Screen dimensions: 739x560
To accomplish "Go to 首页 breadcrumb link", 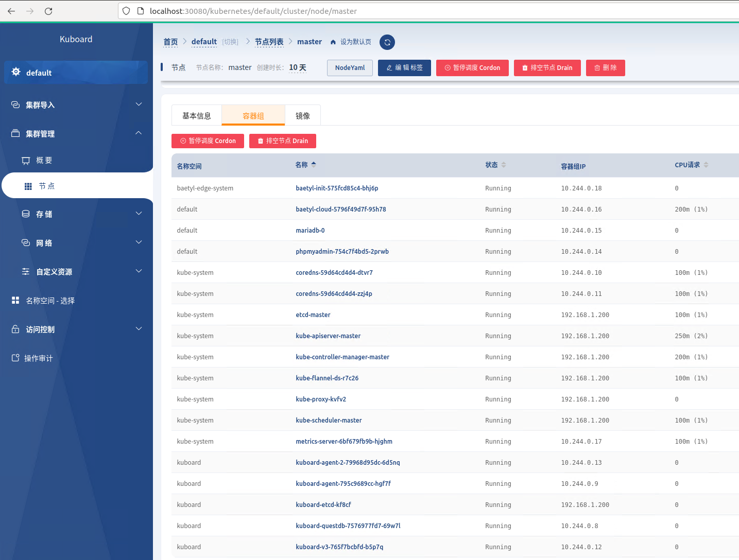I will [x=170, y=42].
